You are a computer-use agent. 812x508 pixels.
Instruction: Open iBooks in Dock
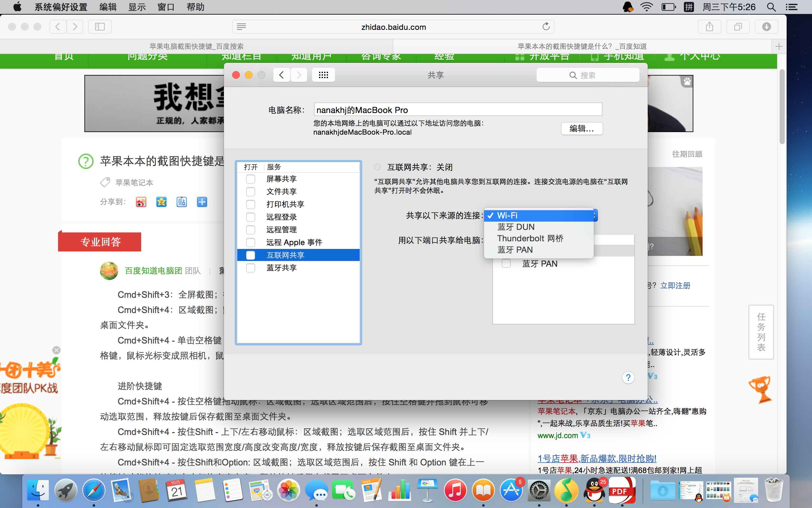click(483, 491)
